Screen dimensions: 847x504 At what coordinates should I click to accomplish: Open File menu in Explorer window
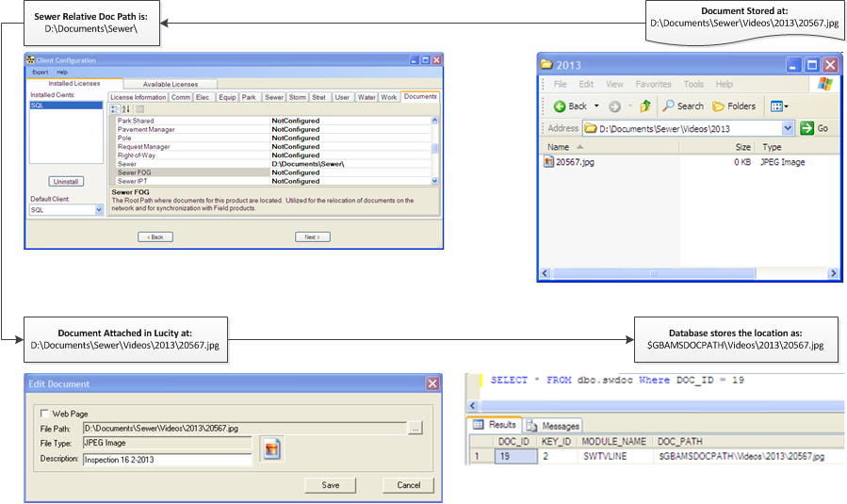[x=561, y=84]
